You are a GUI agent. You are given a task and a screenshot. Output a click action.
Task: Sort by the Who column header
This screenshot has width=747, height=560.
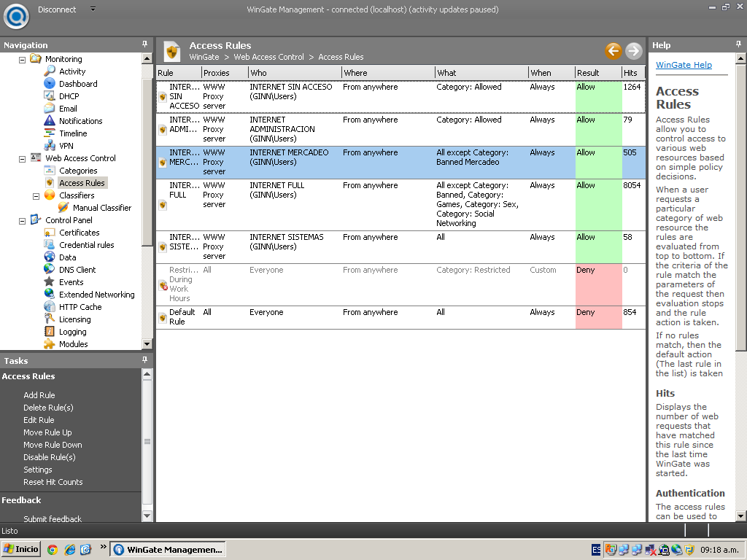[x=295, y=73]
